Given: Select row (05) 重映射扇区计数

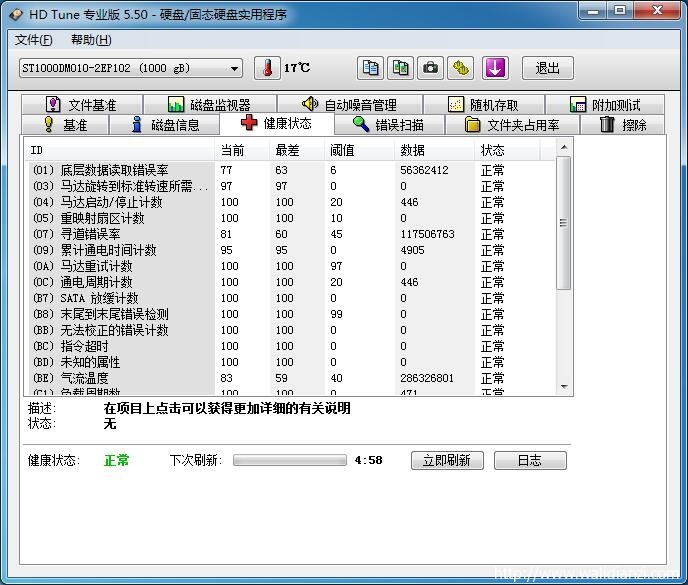Looking at the screenshot, I should click(291, 218).
